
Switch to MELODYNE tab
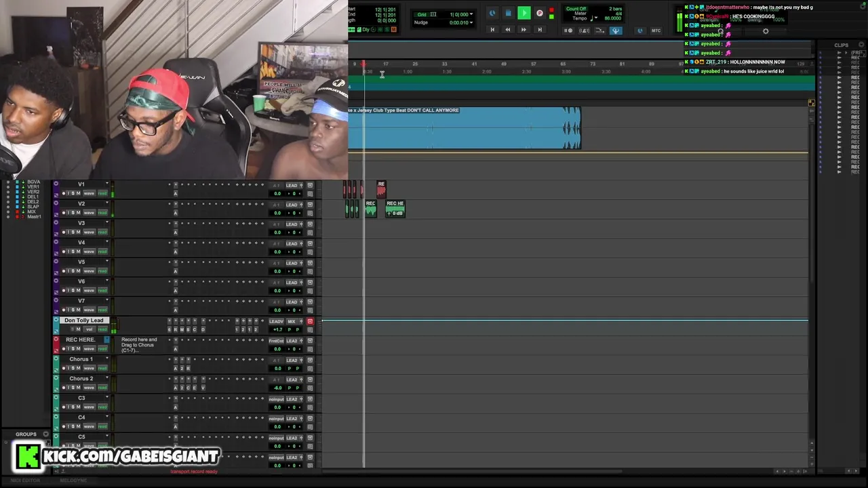click(73, 481)
